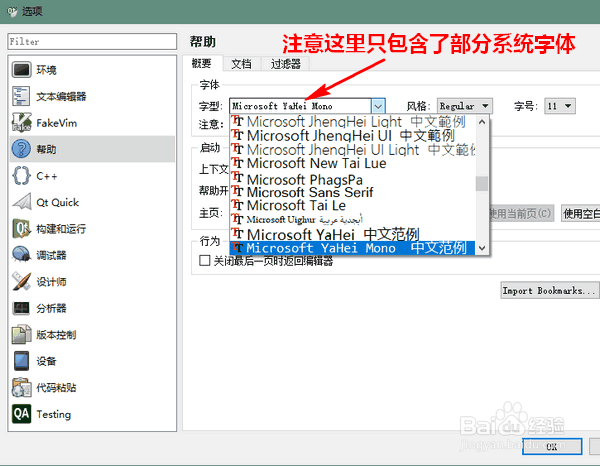Open the 文本编辑器 text editor icon
600x466 pixels.
point(21,96)
